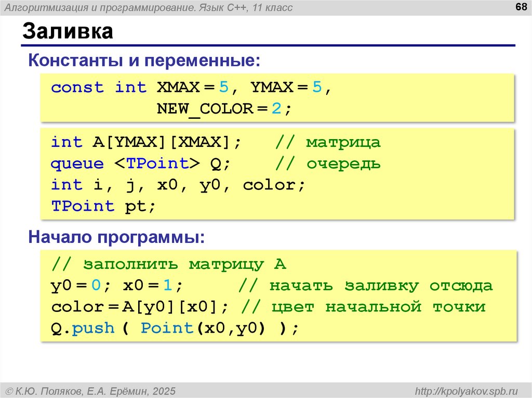The image size is (532, 398).
Task: Click the "y0 = 0; x0 = 1;" statement
Action: click(x=117, y=285)
